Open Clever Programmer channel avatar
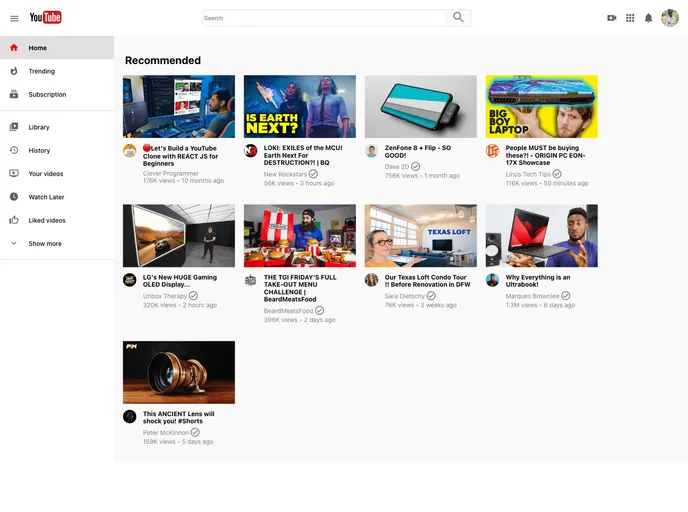The width and height of the screenshot is (688, 512). [129, 150]
